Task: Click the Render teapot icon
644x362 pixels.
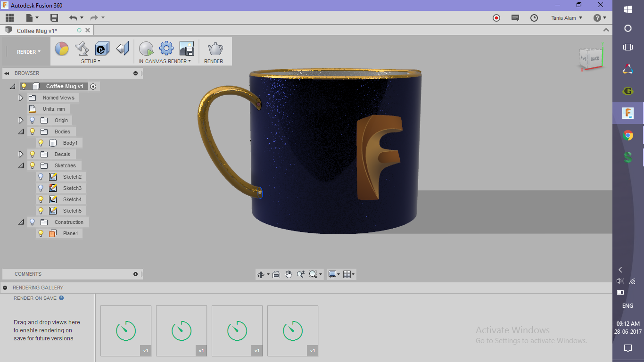Action: coord(215,48)
